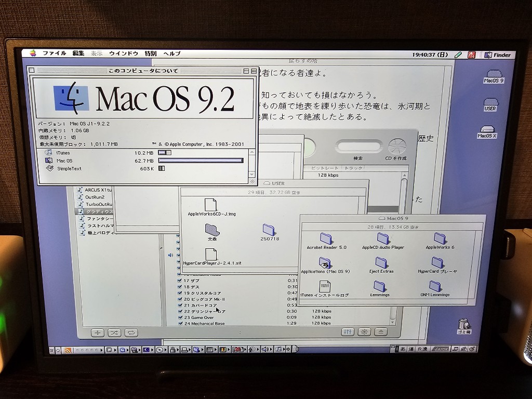Click the ATOK palette button

[441, 349]
